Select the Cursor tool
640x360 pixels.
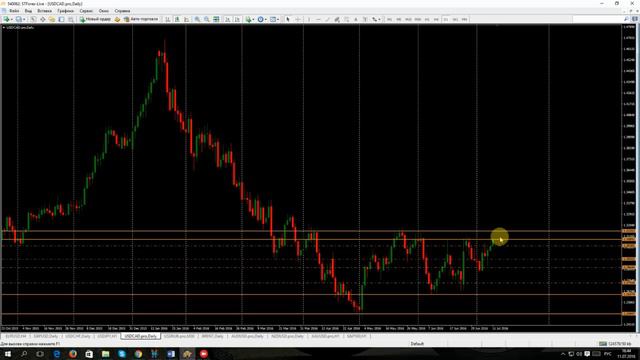pos(288,19)
